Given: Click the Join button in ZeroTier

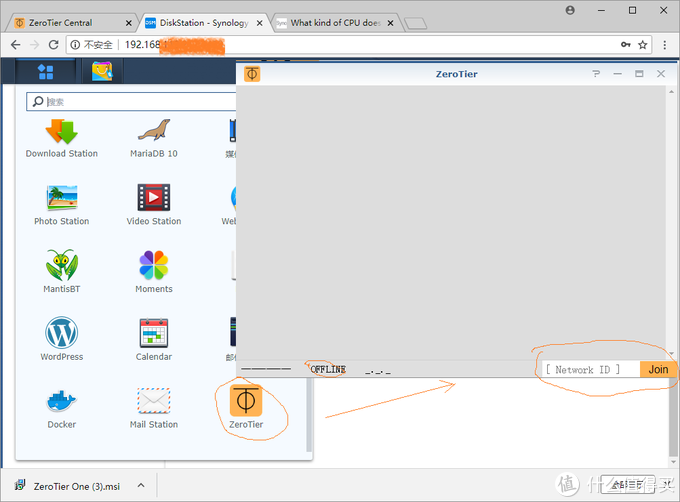Looking at the screenshot, I should [657, 369].
